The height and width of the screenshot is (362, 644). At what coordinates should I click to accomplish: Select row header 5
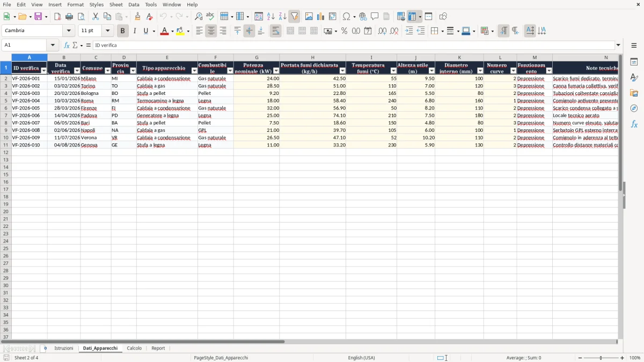click(6, 101)
